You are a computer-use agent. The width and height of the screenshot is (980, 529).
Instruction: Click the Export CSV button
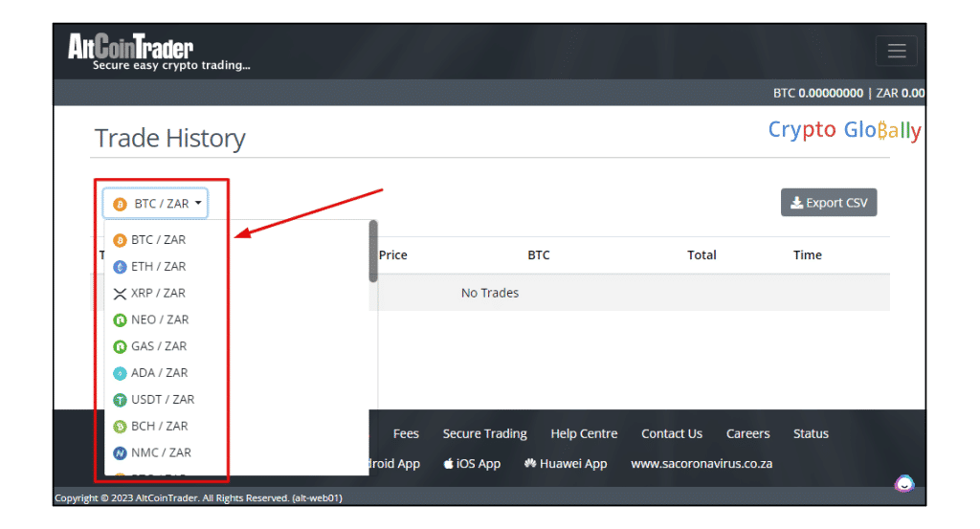[829, 203]
